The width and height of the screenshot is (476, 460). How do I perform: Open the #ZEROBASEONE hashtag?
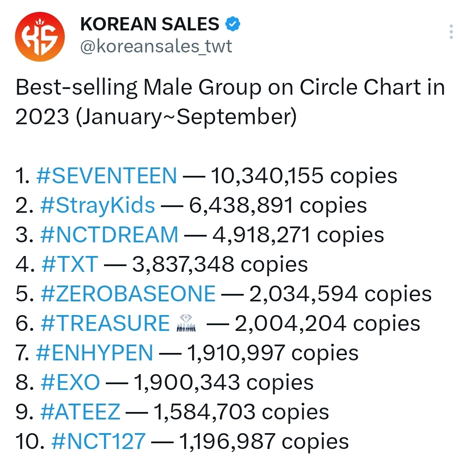(128, 294)
